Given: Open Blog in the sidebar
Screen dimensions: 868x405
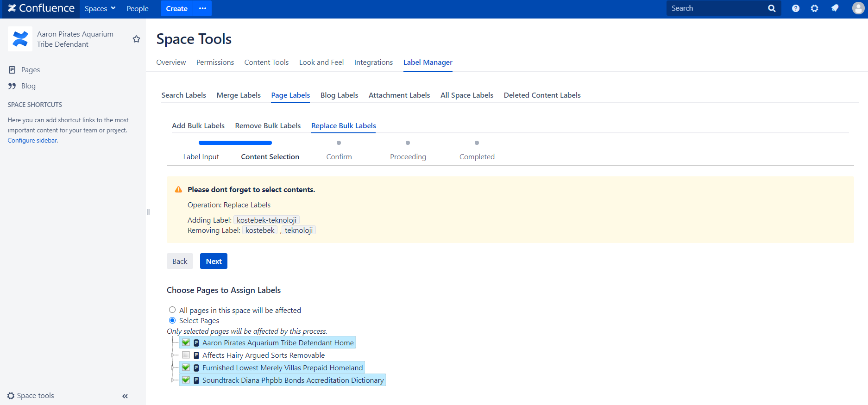Looking at the screenshot, I should point(28,86).
